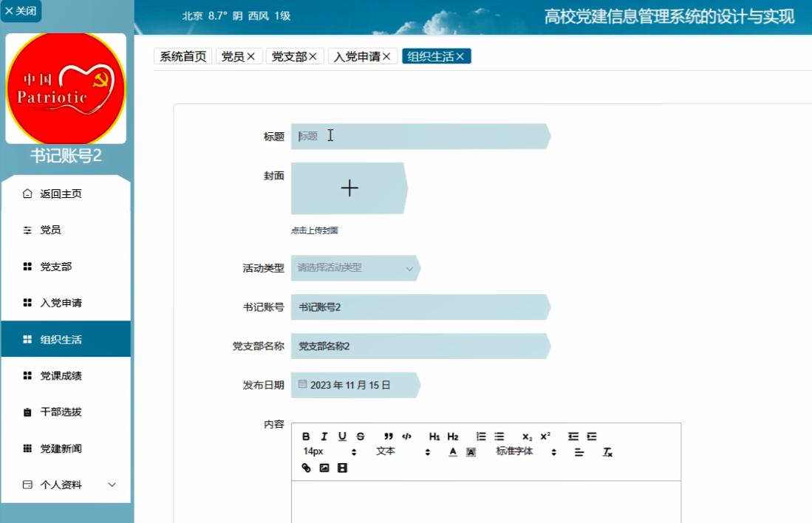Viewport: 812px width, 523px height.
Task: Click inside the content editor area
Action: point(486,502)
